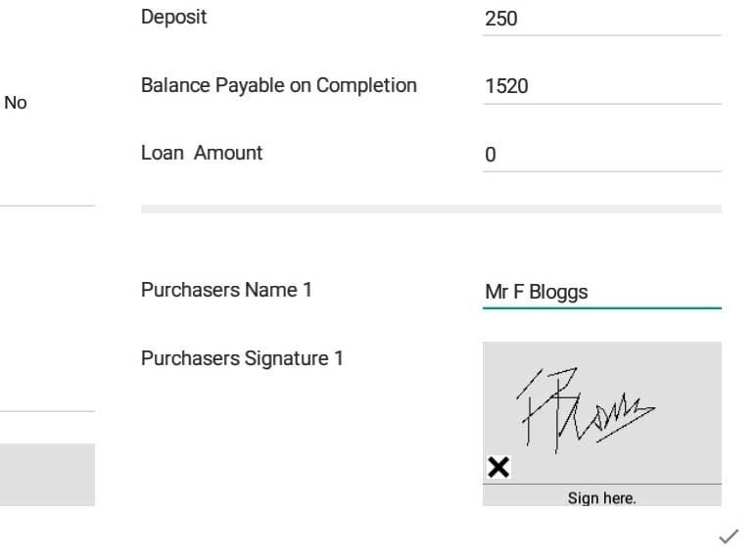
Task: Click the 'Deposit' label
Action: (x=174, y=18)
